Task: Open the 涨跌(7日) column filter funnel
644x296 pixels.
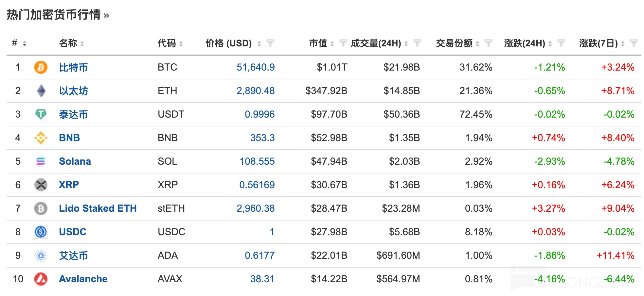Action: [634, 43]
